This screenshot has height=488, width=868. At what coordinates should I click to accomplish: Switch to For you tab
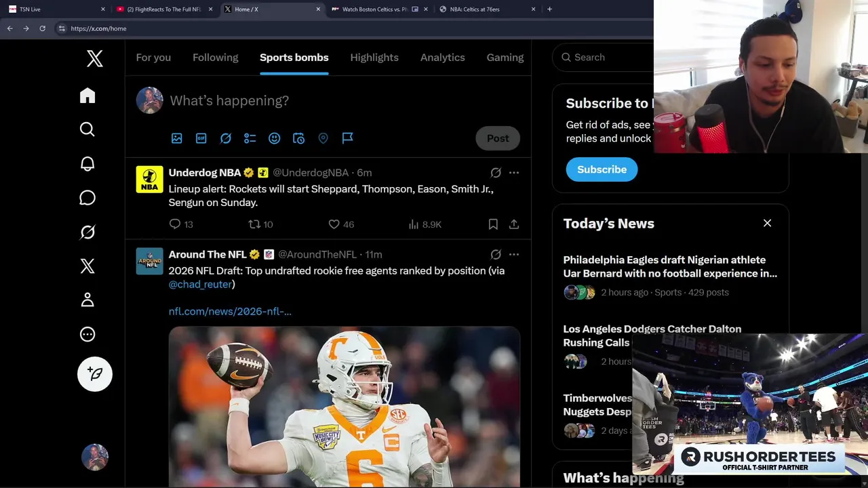tap(153, 58)
